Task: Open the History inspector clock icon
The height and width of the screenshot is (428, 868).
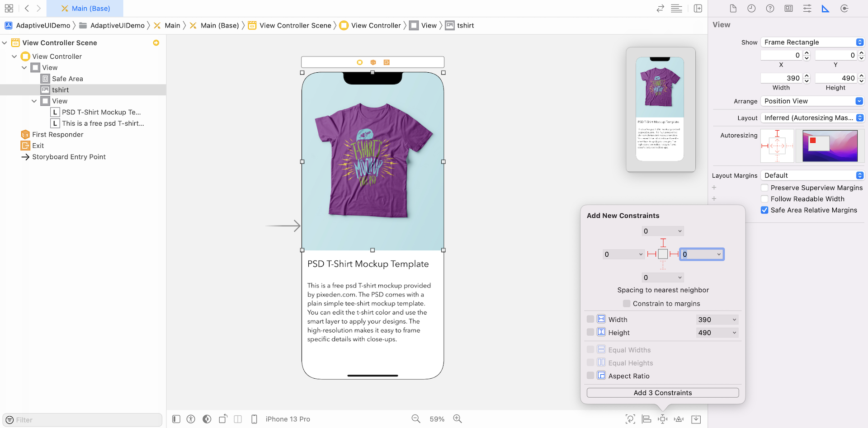Action: [x=751, y=9]
